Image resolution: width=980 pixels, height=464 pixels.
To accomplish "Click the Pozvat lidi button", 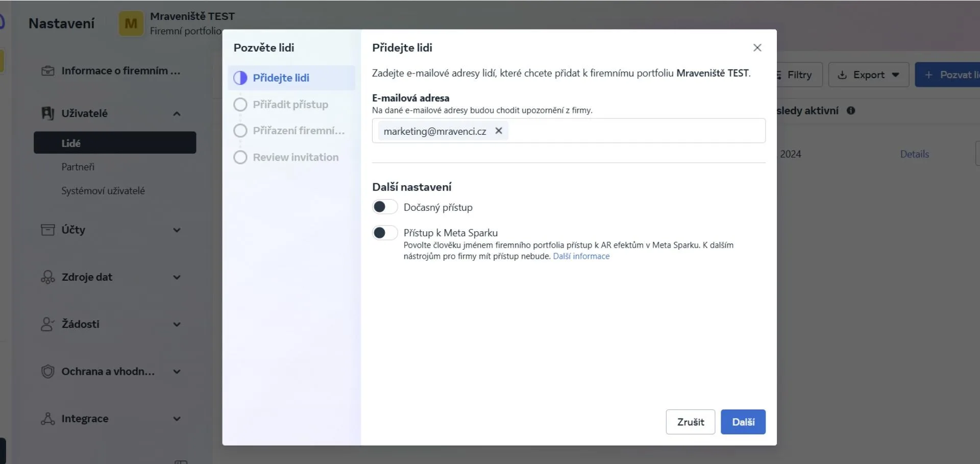I will [947, 75].
